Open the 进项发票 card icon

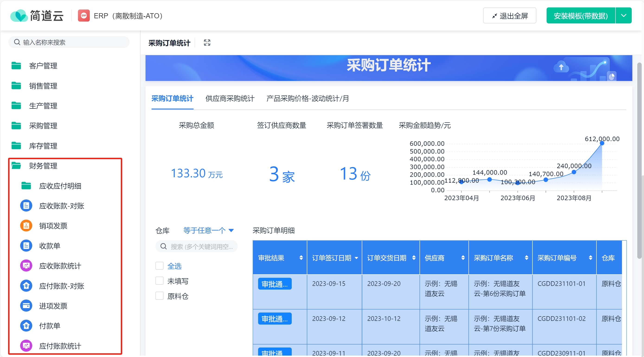pyautogui.click(x=26, y=306)
